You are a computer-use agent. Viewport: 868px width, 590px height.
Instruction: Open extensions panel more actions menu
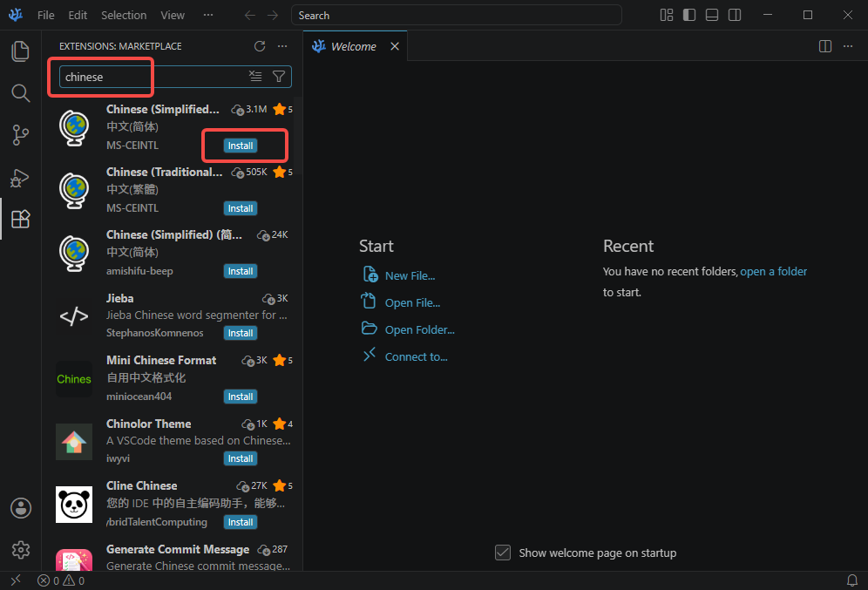tap(282, 46)
